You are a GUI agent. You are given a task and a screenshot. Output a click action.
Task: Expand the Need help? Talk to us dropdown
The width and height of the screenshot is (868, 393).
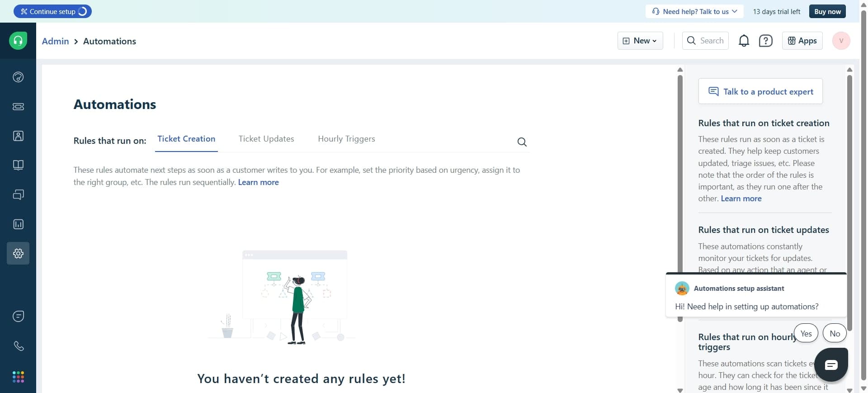(x=694, y=12)
